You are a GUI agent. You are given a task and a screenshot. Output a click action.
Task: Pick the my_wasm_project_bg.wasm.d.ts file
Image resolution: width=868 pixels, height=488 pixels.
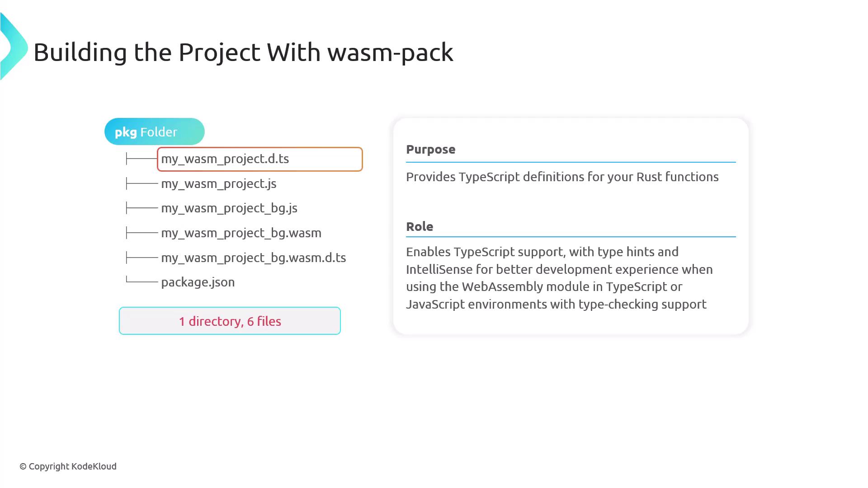[x=253, y=258]
